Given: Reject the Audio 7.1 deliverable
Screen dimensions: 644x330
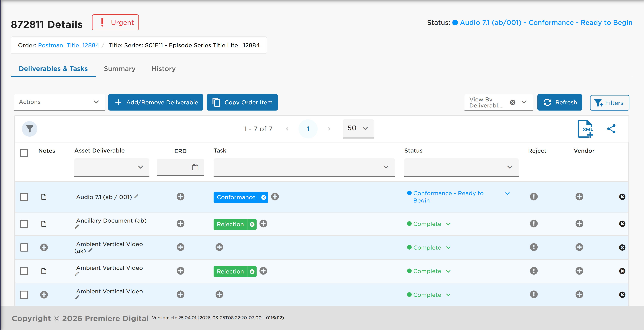Looking at the screenshot, I should coord(534,197).
